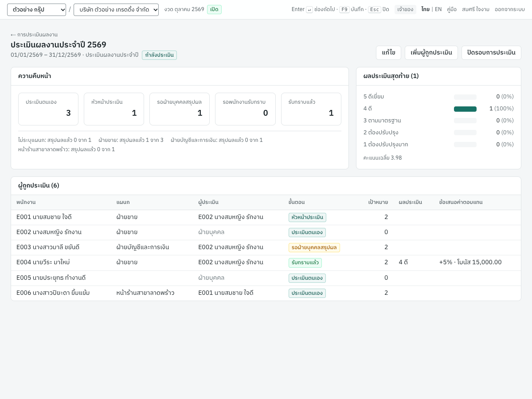The height and width of the screenshot is (399, 532).
Task: Log out using ออกจากระบบ
Action: coord(510,9)
